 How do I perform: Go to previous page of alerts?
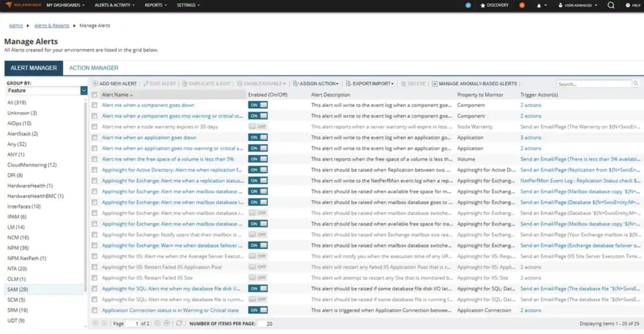click(104, 323)
